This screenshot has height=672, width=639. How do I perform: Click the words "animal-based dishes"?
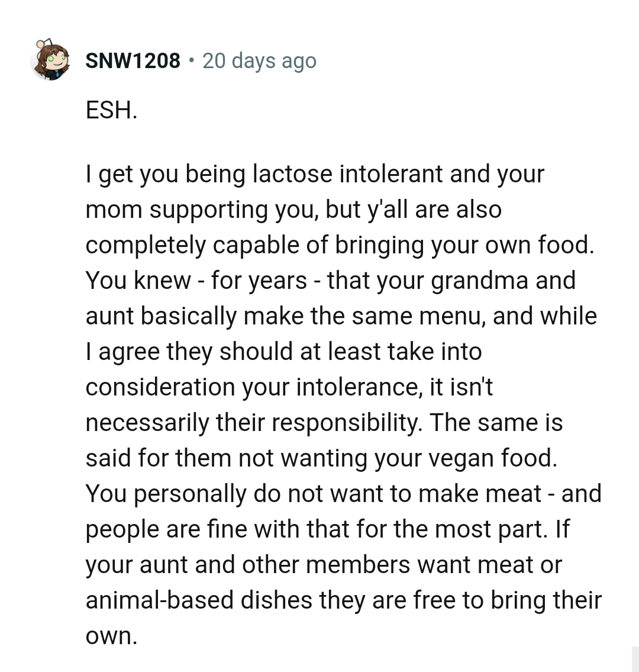(199, 600)
